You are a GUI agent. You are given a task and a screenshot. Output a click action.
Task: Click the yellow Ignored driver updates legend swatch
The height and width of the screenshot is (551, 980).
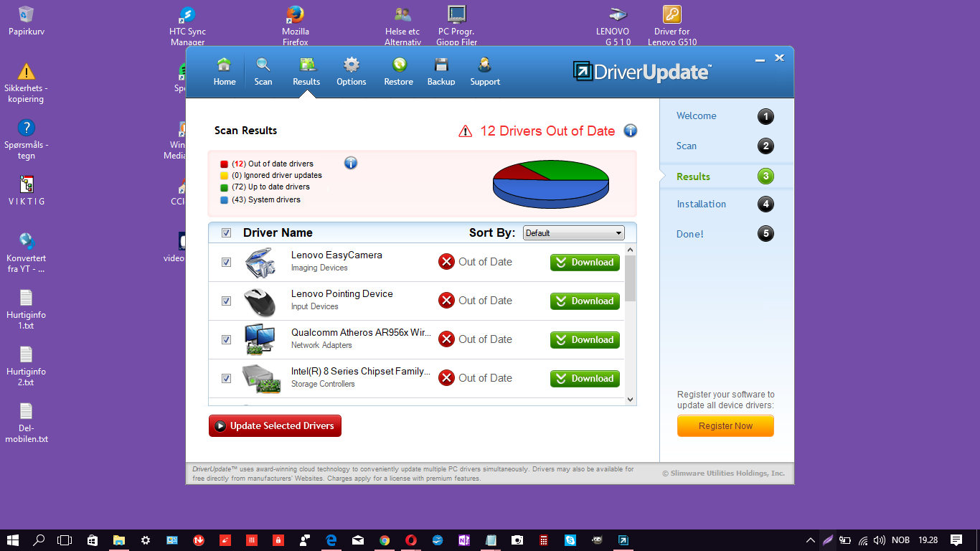pyautogui.click(x=225, y=175)
